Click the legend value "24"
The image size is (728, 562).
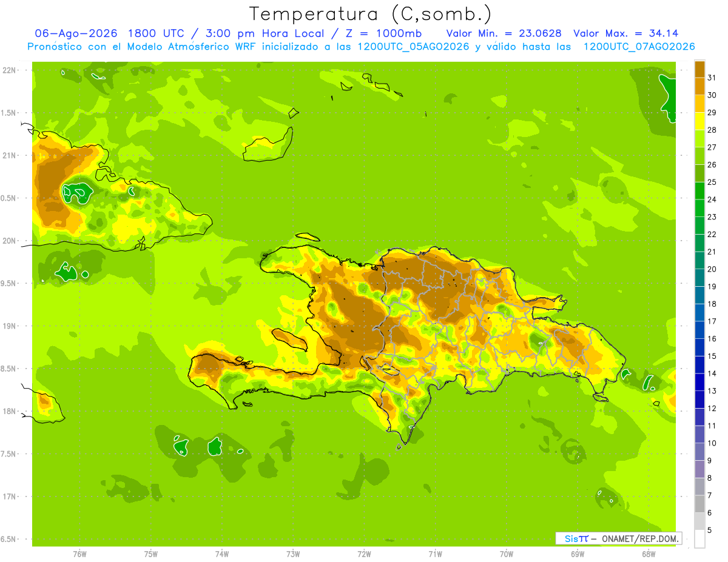pos(712,199)
